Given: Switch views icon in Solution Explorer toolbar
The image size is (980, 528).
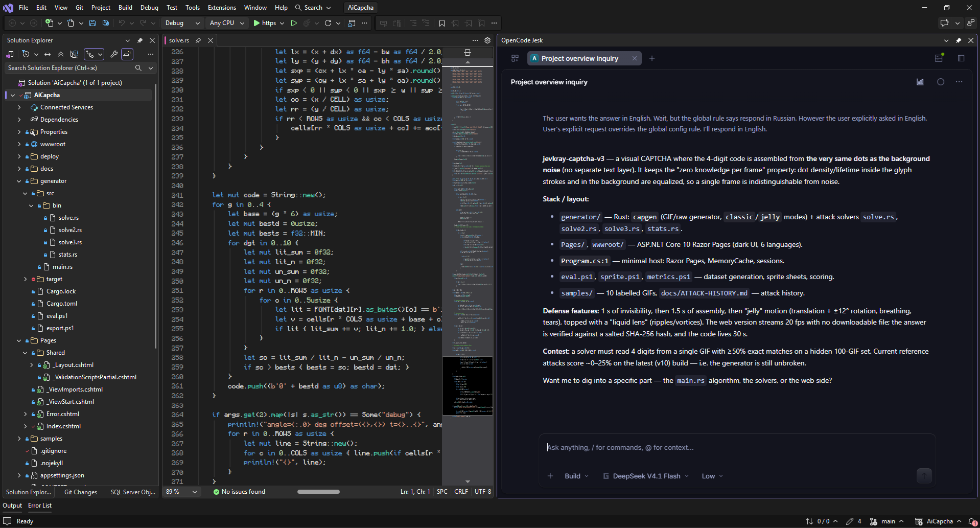Looking at the screenshot, I should coord(10,54).
